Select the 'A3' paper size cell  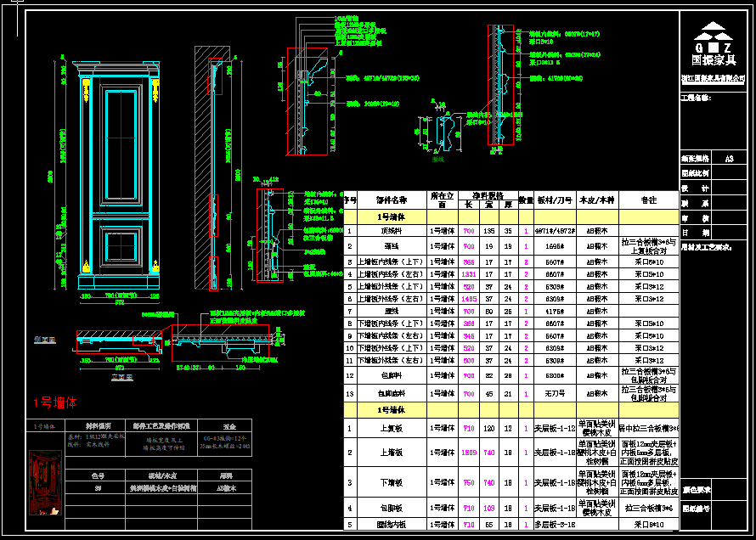(x=729, y=159)
